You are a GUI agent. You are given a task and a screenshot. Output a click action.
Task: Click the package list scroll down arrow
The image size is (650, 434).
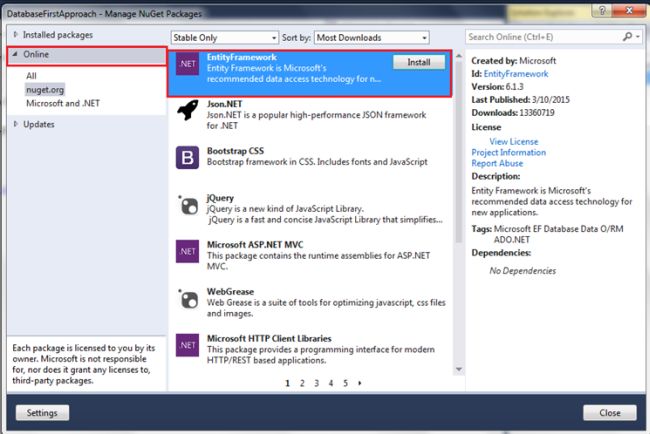coord(459,369)
